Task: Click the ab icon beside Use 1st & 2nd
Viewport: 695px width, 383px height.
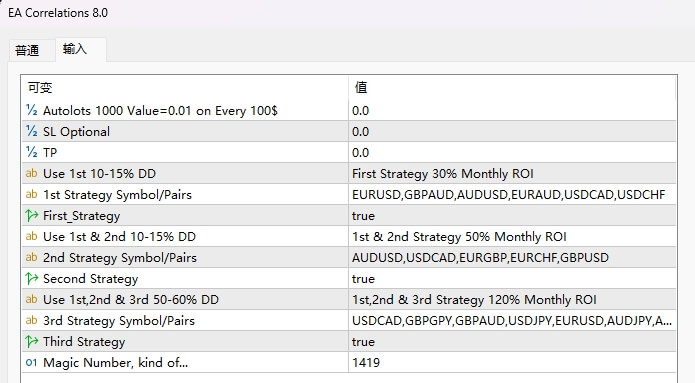Action: pos(31,236)
